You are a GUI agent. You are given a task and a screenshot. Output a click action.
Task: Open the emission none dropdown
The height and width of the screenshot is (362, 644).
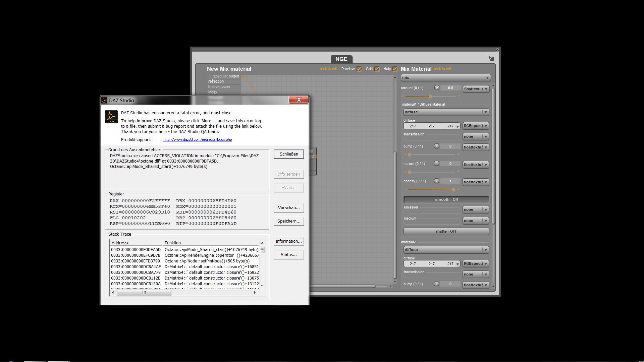(x=475, y=210)
